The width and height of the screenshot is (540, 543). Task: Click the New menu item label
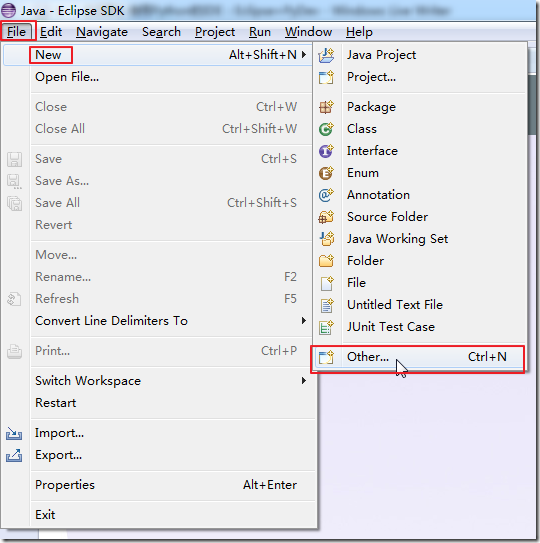(48, 55)
